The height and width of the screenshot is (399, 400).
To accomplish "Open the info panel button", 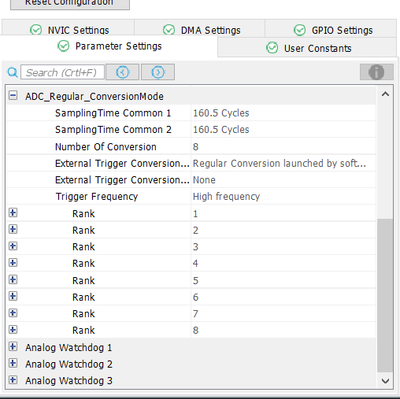I will click(x=376, y=72).
